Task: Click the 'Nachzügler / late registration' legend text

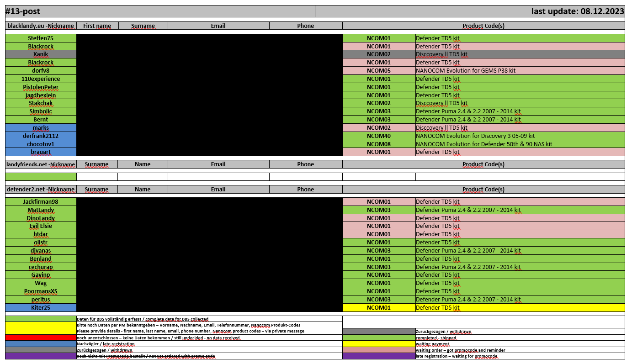Action: [106, 344]
